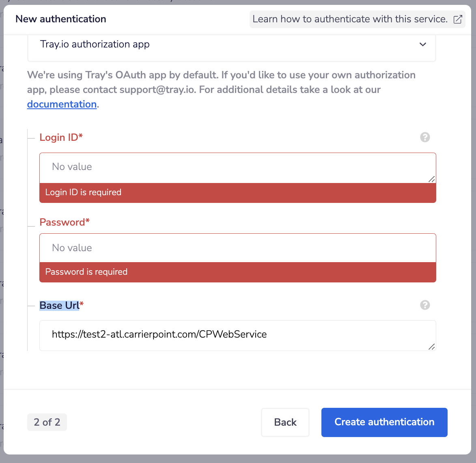The image size is (476, 463).
Task: Open the external link icon for authentication docs
Action: (x=458, y=19)
